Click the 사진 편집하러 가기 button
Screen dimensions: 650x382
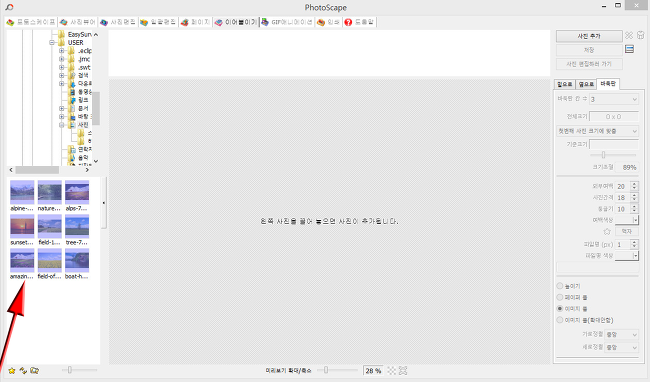point(589,64)
